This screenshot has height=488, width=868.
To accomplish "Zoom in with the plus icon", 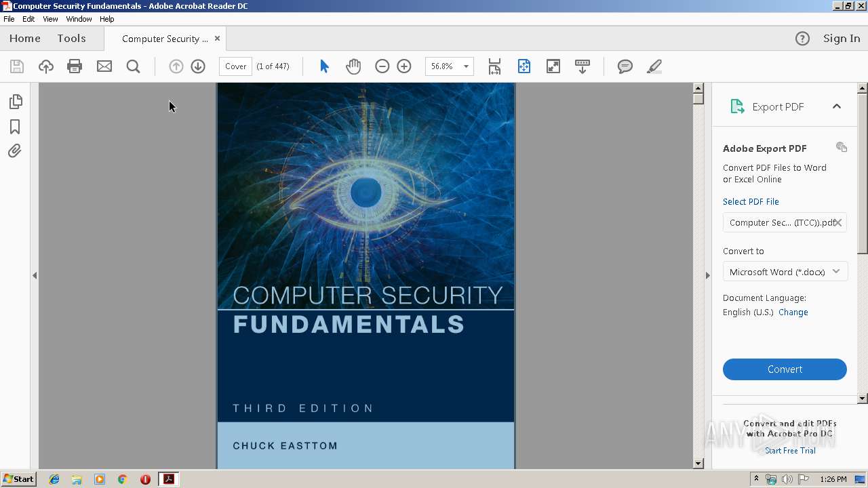I will pos(404,66).
